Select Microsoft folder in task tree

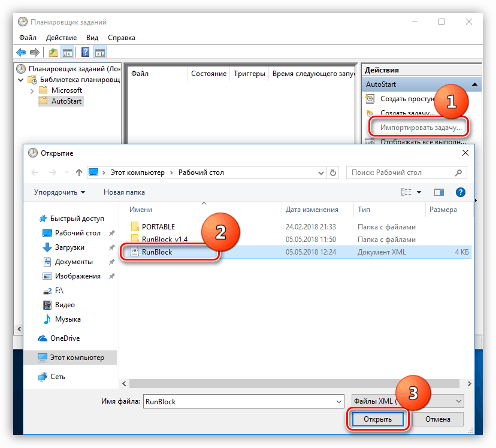(61, 90)
